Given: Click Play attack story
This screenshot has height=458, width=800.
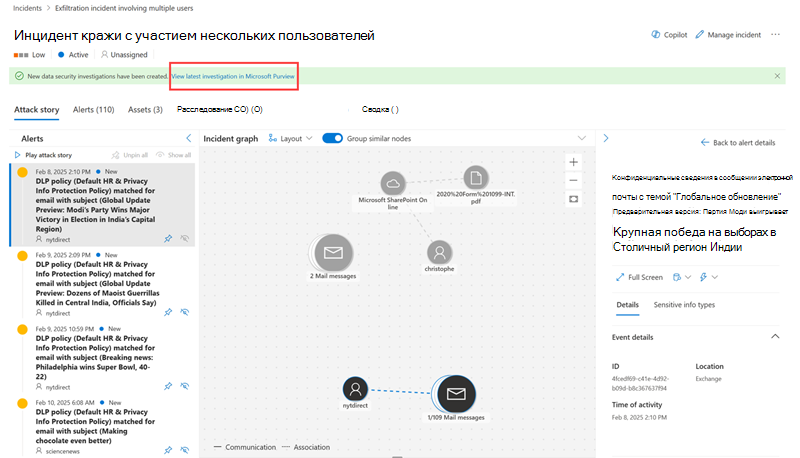Looking at the screenshot, I should (x=43, y=155).
